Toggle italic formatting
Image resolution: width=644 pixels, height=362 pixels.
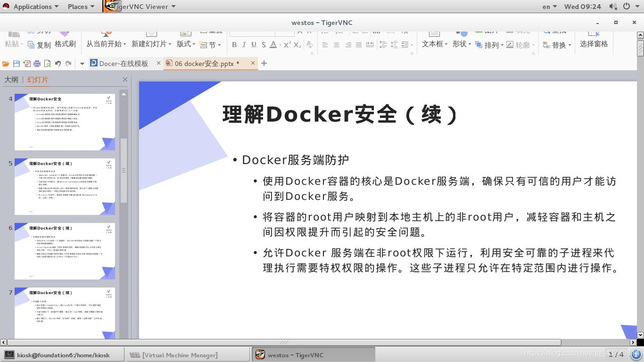click(x=244, y=45)
